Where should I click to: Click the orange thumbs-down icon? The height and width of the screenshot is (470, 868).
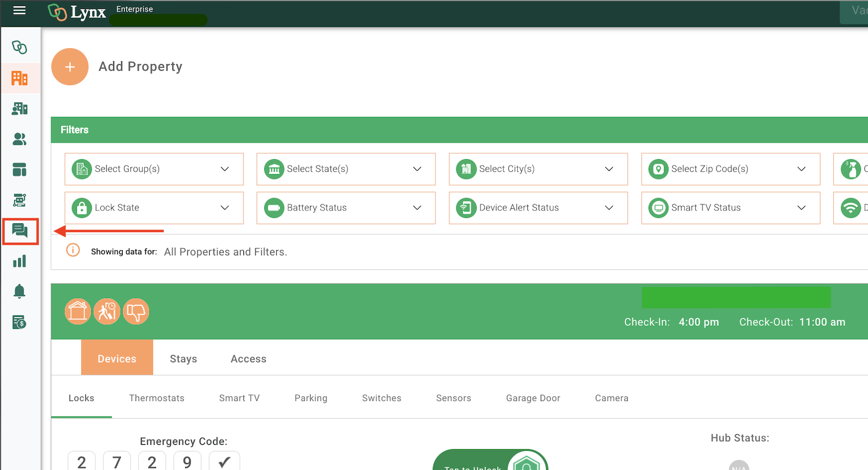(136, 311)
